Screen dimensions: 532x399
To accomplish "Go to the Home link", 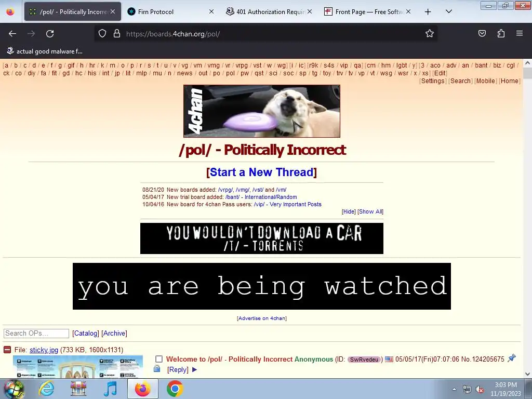I will click(x=509, y=81).
